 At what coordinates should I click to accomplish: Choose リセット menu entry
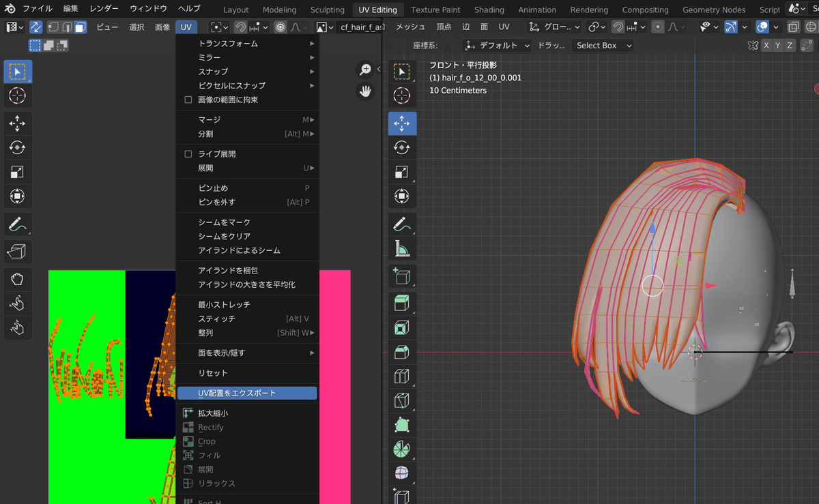(x=247, y=373)
